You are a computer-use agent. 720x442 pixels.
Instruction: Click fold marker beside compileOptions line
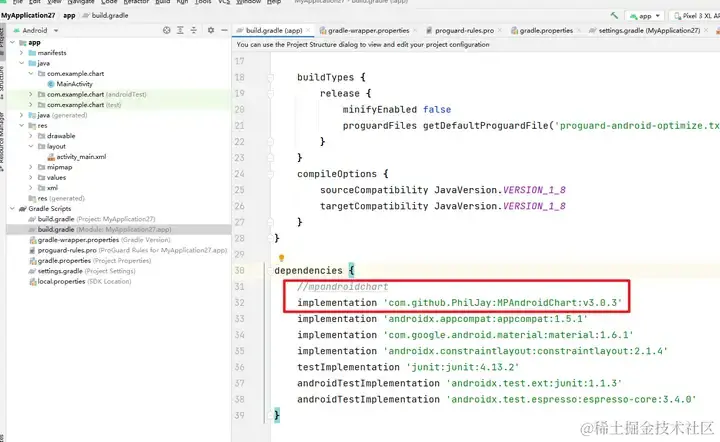(x=270, y=174)
